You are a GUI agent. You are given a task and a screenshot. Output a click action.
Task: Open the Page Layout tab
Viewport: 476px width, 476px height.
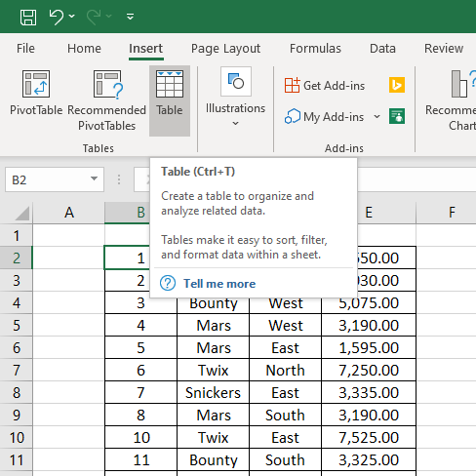[225, 49]
